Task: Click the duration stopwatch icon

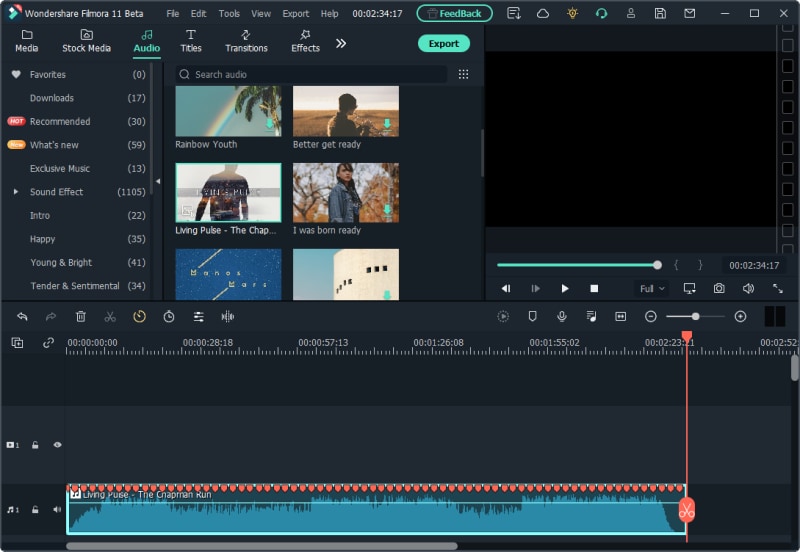Action: 169,316
